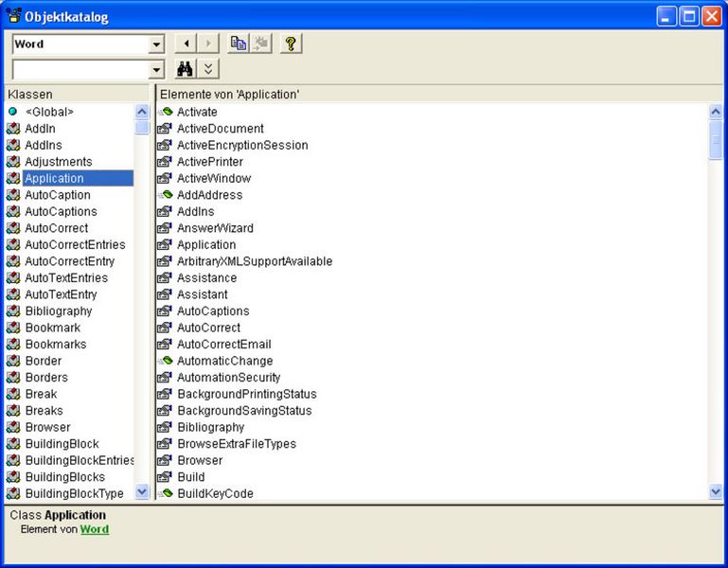
Task: Click the Klassen list scroll-up arrow
Action: (142, 112)
